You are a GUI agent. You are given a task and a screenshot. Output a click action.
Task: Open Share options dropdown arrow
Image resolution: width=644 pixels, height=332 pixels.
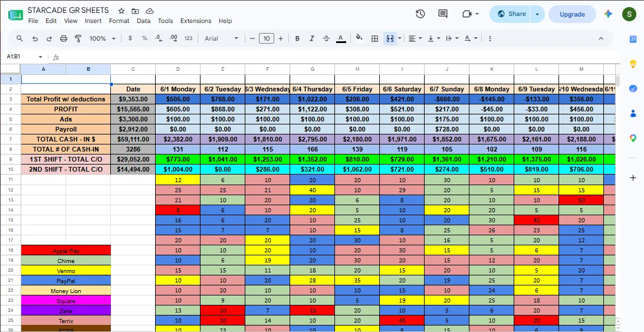pos(537,14)
